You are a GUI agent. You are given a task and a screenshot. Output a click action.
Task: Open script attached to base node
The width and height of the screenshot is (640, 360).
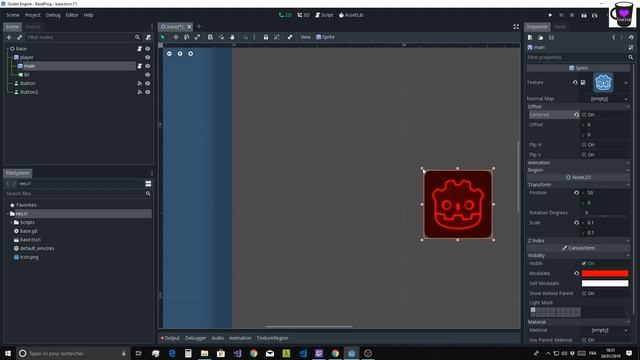(x=140, y=49)
